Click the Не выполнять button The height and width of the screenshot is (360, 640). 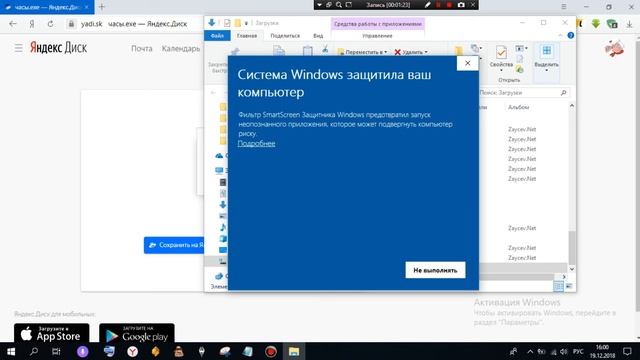click(x=435, y=270)
